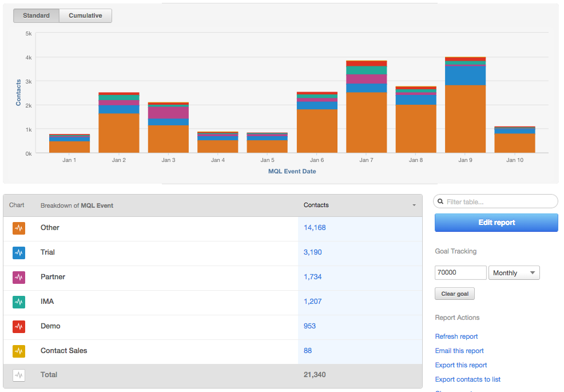
Task: Sort by Contacts column arrow
Action: 414,205
